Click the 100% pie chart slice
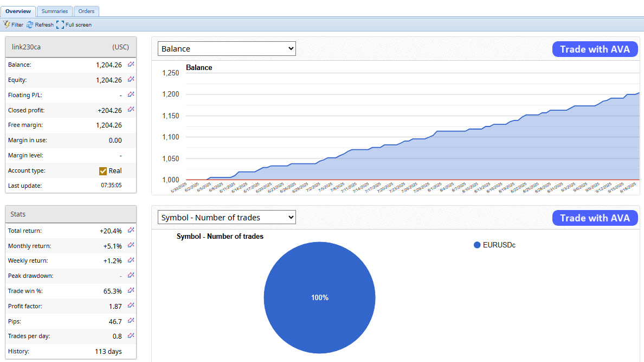 [x=319, y=297]
